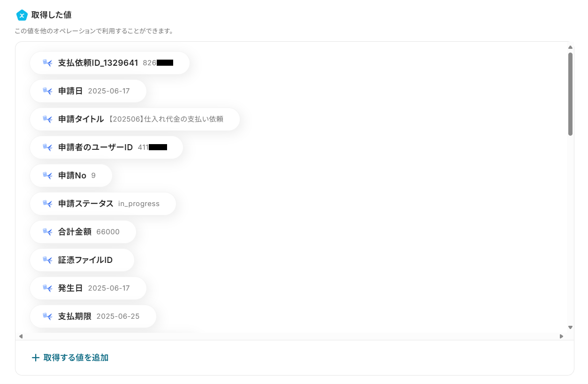Click the blue pentagon icon beside 取得した値
Viewport: 588px width, 384px height.
22,15
